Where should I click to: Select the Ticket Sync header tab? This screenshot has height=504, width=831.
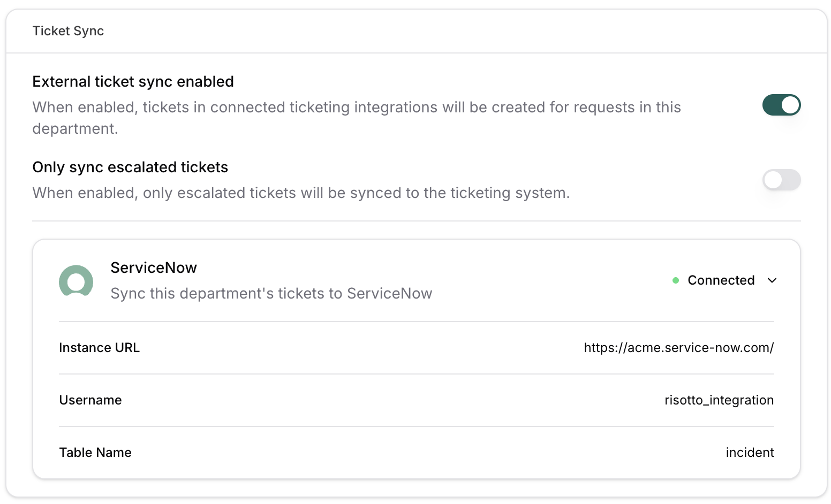click(x=68, y=30)
